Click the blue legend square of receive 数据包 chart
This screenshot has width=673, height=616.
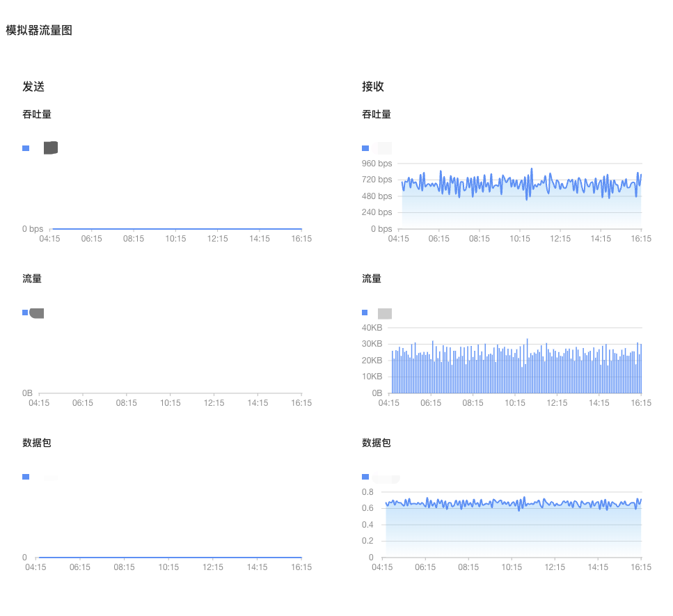pyautogui.click(x=365, y=477)
